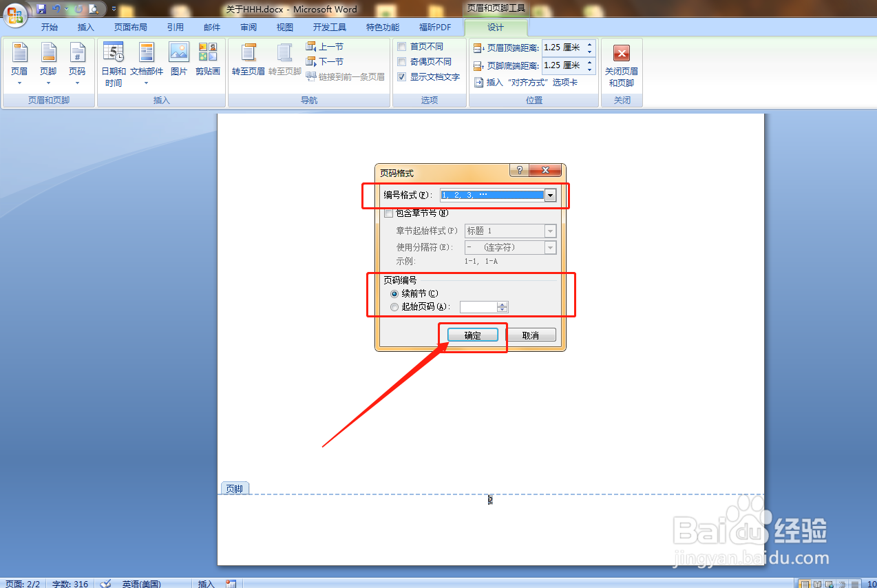The width and height of the screenshot is (877, 588).
Task: Increase 页眉顶端距离 value
Action: 590,45
